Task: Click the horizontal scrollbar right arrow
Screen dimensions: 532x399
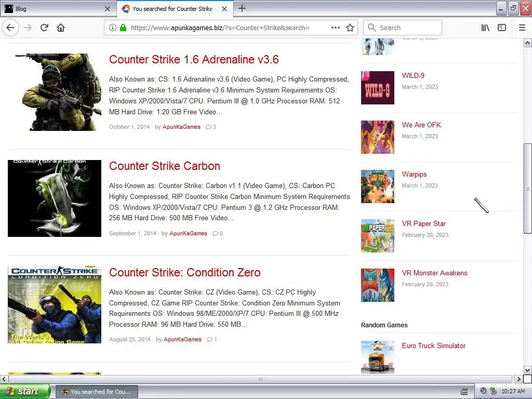Action: [x=518, y=379]
